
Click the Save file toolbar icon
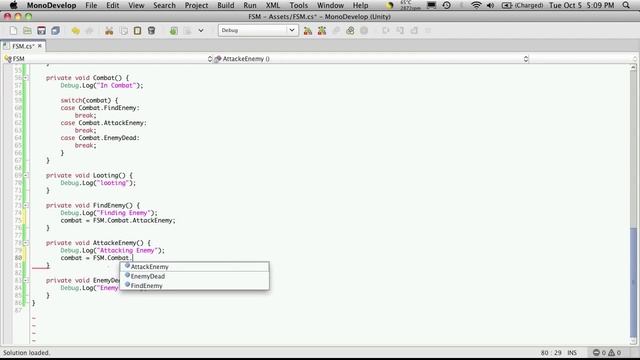41,31
